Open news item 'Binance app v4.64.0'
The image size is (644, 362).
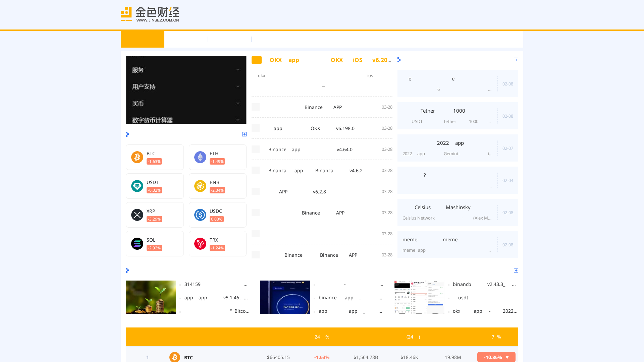310,149
